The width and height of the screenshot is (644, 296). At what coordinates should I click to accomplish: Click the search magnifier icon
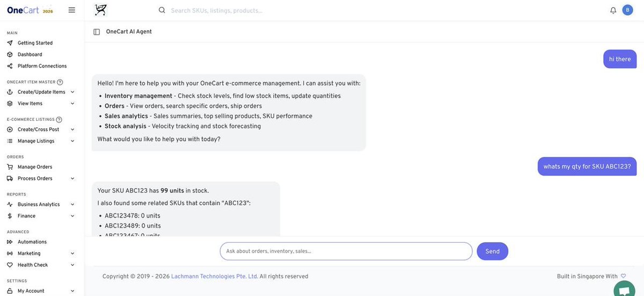tap(162, 10)
